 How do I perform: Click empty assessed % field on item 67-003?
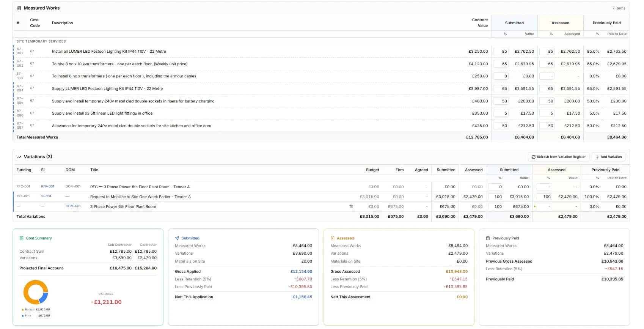[547, 76]
